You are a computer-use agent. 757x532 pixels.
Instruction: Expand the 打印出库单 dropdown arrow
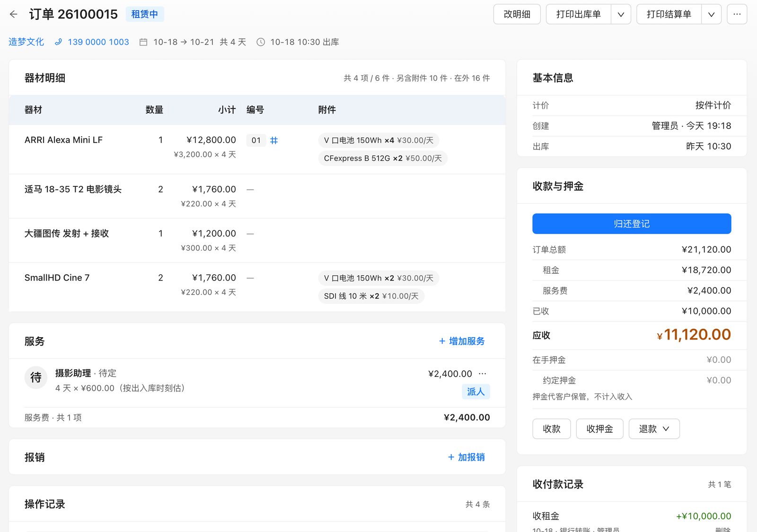[x=621, y=14]
